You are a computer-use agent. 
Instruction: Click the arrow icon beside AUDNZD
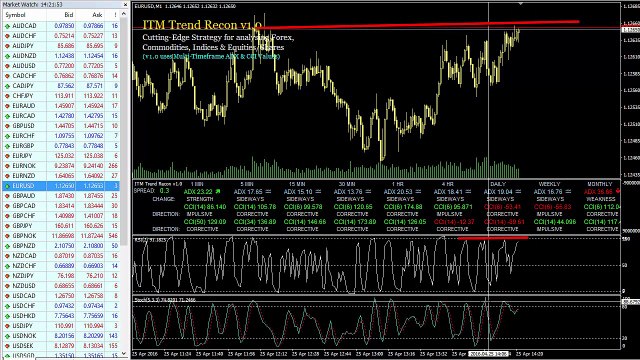7,56
